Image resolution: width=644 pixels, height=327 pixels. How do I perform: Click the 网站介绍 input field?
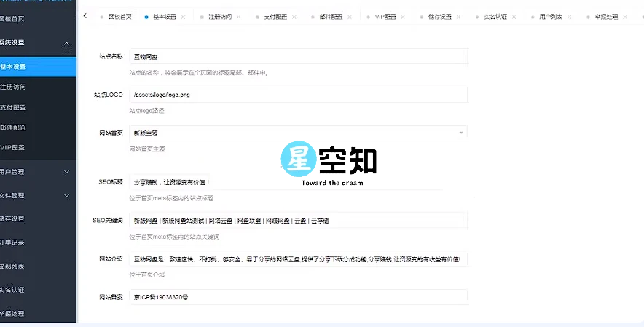[298, 259]
